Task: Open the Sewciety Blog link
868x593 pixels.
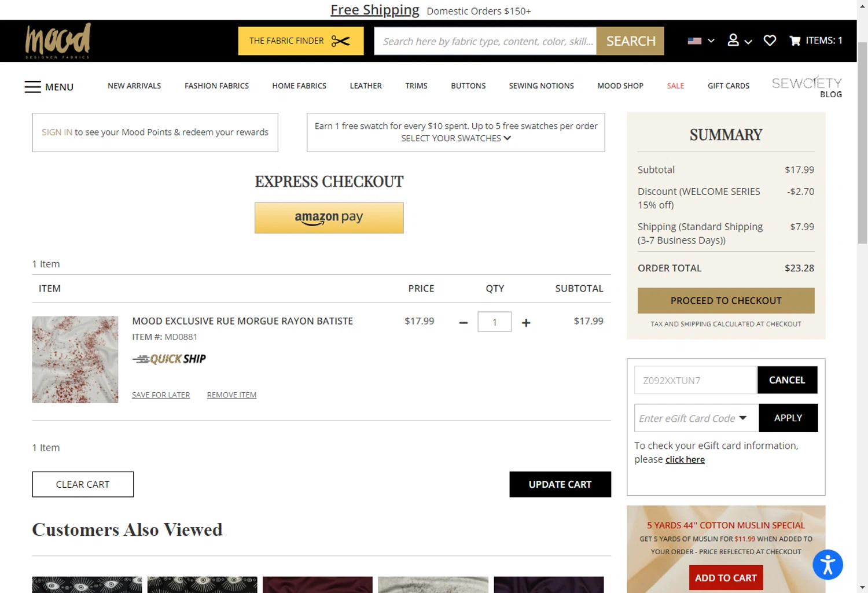Action: pyautogui.click(x=807, y=87)
